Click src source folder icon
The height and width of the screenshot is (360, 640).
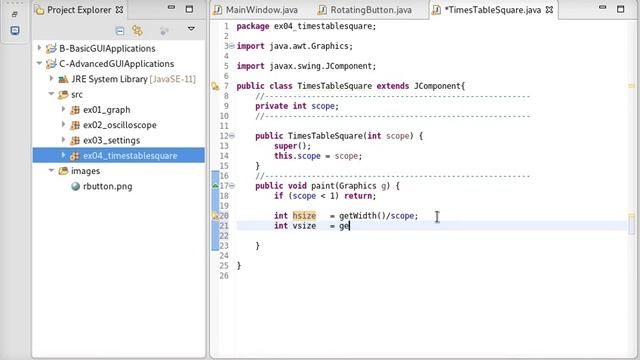[x=63, y=95]
